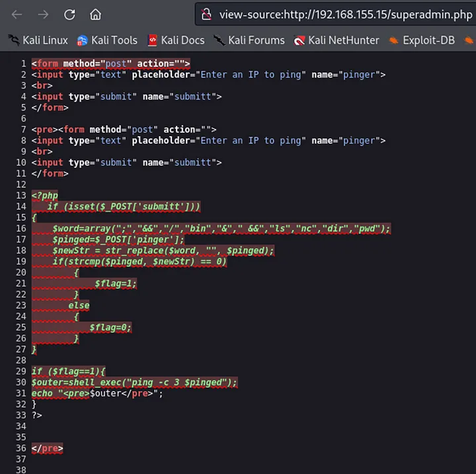
Task: Click $flag=1; on line 21
Action: point(116,284)
